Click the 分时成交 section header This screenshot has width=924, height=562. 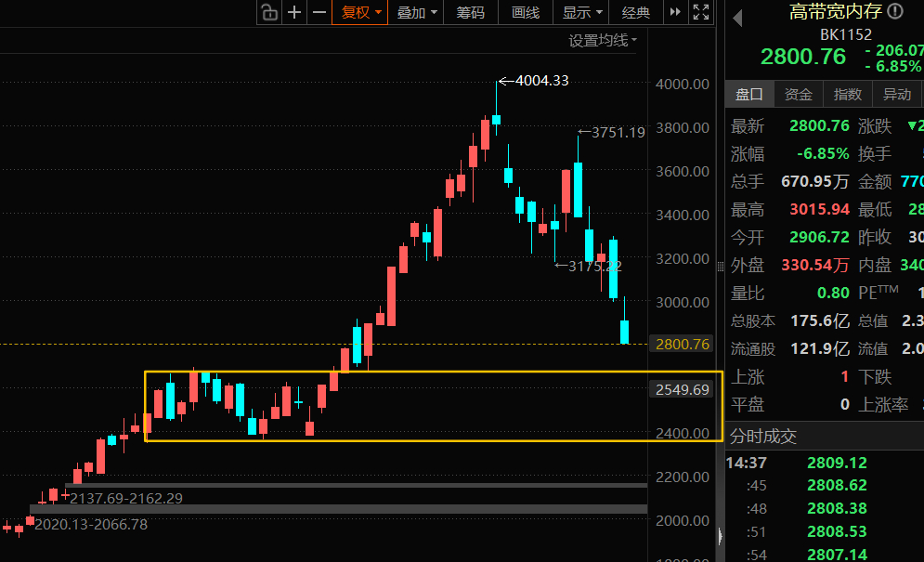[x=763, y=437]
